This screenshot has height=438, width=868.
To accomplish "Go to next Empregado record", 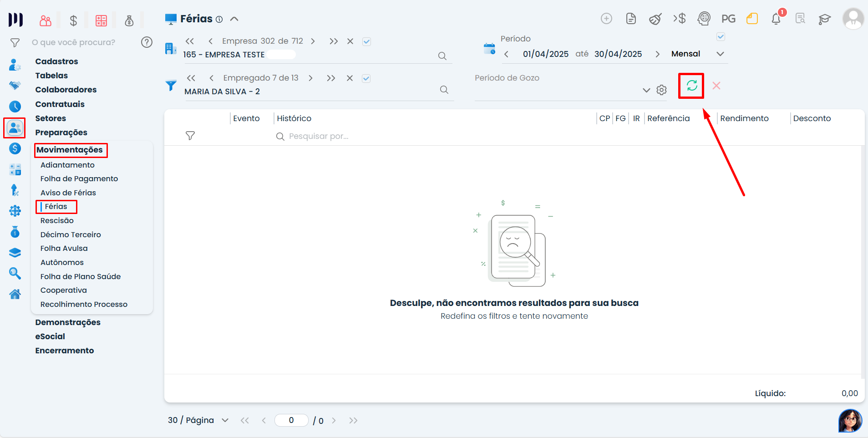I will (x=310, y=78).
